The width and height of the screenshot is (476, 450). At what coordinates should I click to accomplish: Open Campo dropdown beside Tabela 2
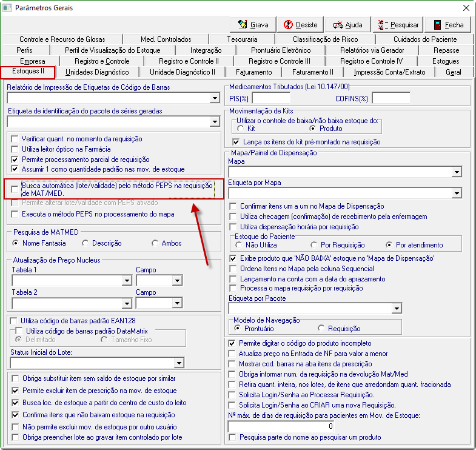pos(177,303)
